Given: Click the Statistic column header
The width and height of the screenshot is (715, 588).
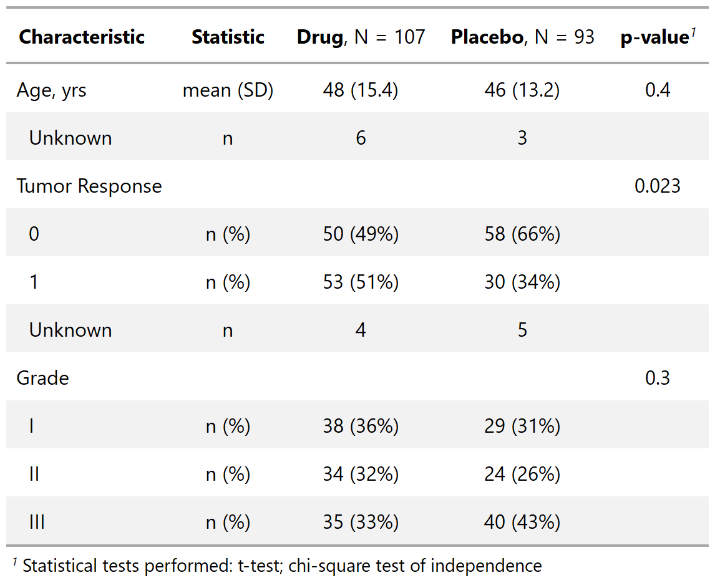Looking at the screenshot, I should click(x=228, y=37).
